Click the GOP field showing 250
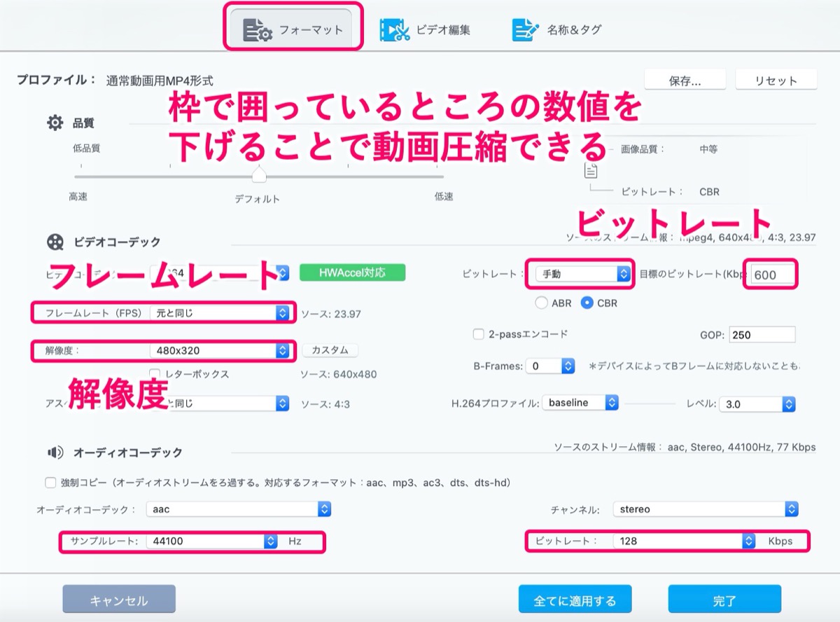 coord(762,335)
